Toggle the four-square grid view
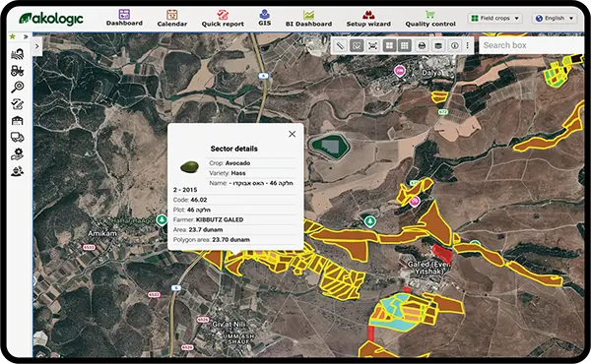This screenshot has height=364, width=591. 389,46
